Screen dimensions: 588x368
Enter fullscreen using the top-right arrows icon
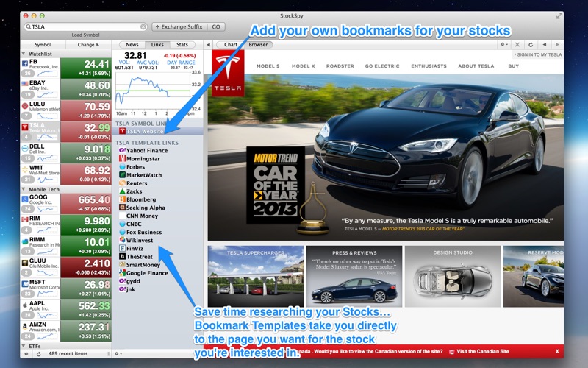tap(560, 15)
